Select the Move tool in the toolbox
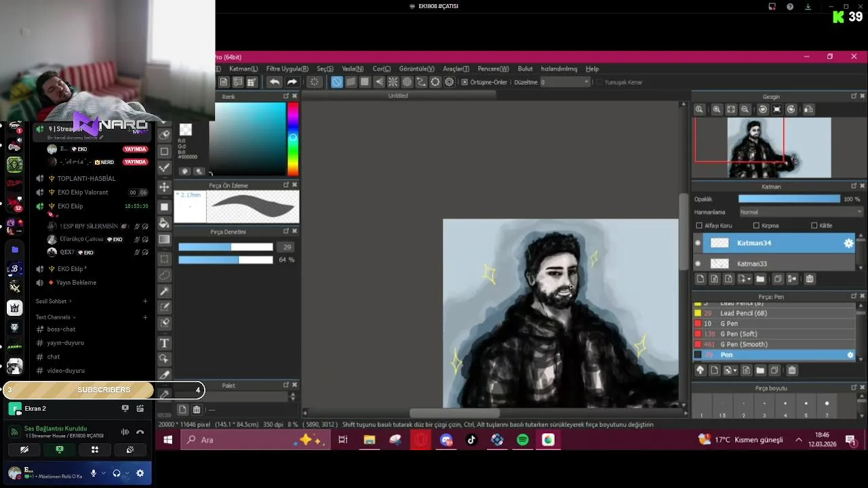The image size is (868, 488). 164,187
